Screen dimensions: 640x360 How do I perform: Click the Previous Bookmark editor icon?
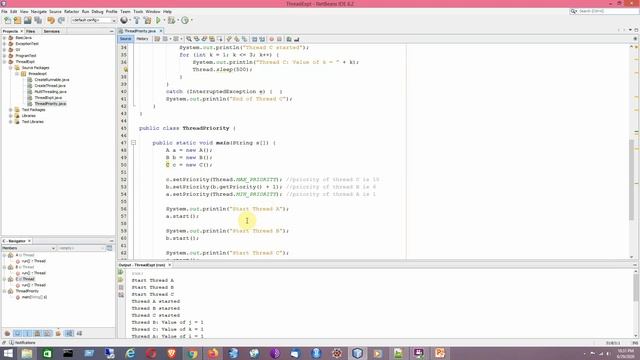coord(229,39)
